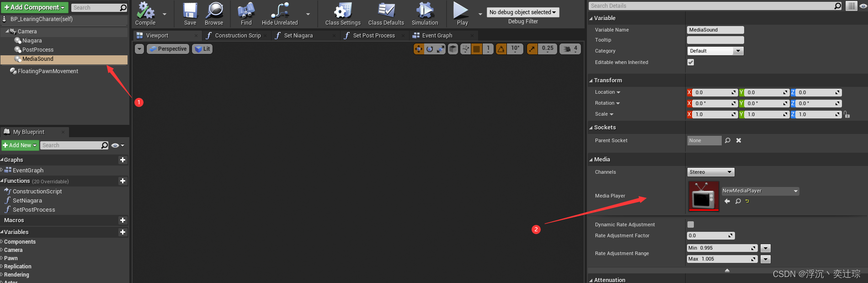Open camera speed setting 4
This screenshot has height=283, width=868.
[x=570, y=49]
